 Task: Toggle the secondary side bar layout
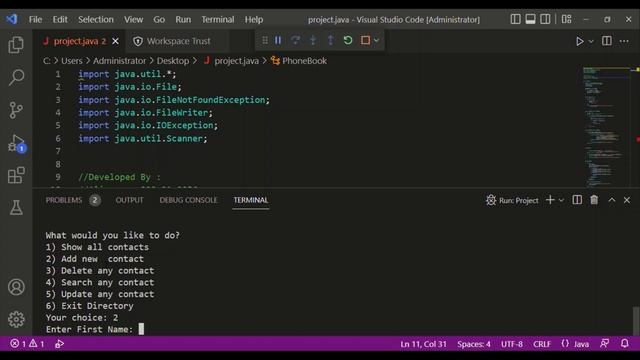coord(545,19)
